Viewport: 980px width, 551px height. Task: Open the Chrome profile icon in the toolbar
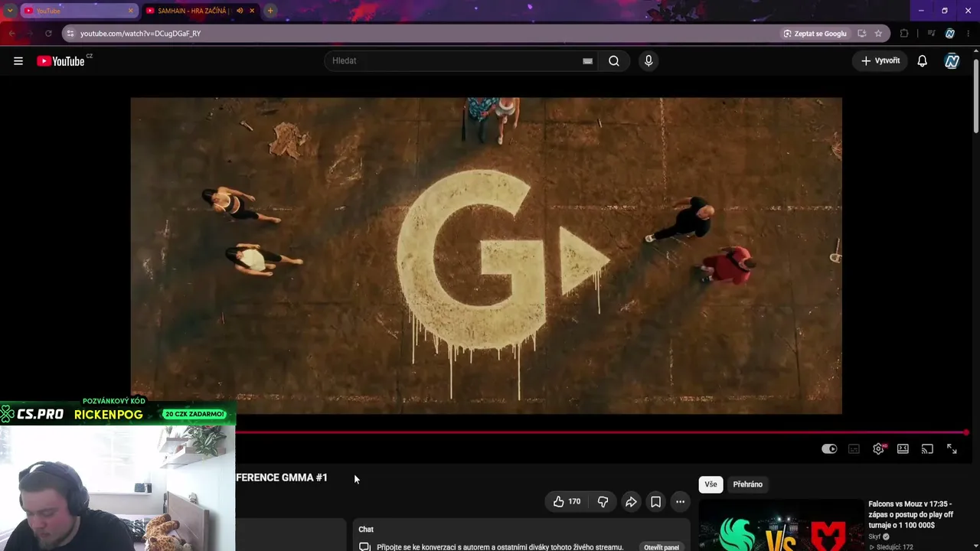(x=949, y=34)
